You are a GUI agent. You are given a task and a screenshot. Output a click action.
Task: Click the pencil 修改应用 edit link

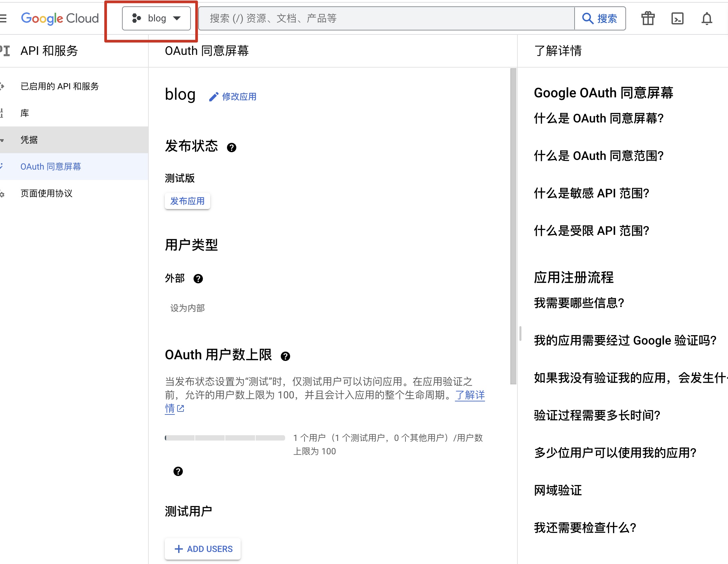pyautogui.click(x=233, y=97)
